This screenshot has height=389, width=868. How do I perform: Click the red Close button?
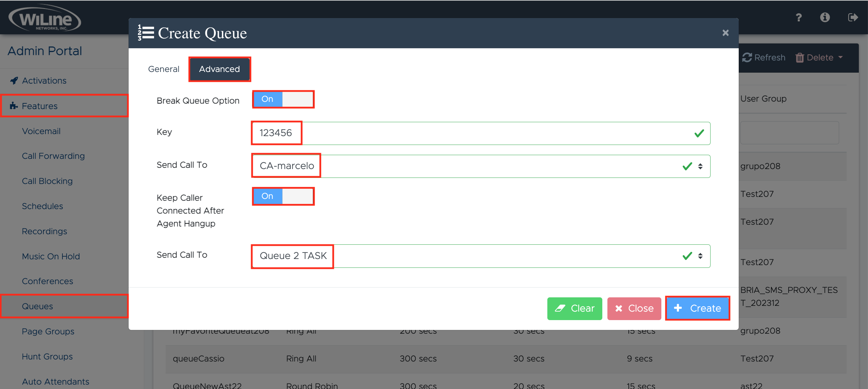pyautogui.click(x=634, y=308)
